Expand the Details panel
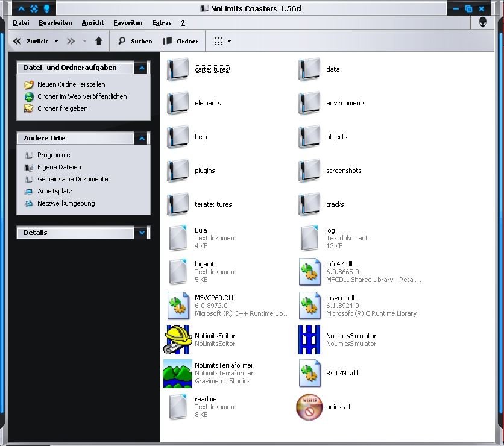This screenshot has width=504, height=446. coord(142,233)
